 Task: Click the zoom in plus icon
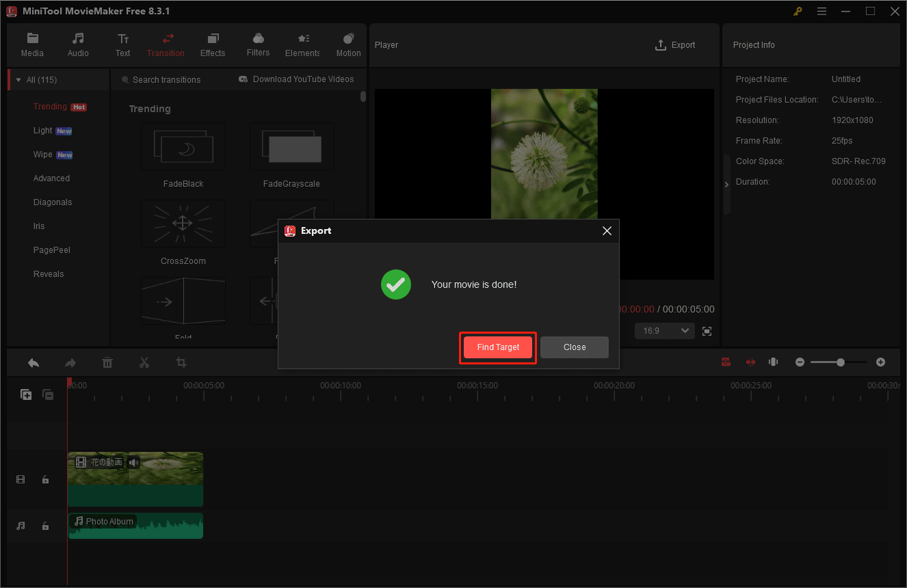tap(880, 362)
